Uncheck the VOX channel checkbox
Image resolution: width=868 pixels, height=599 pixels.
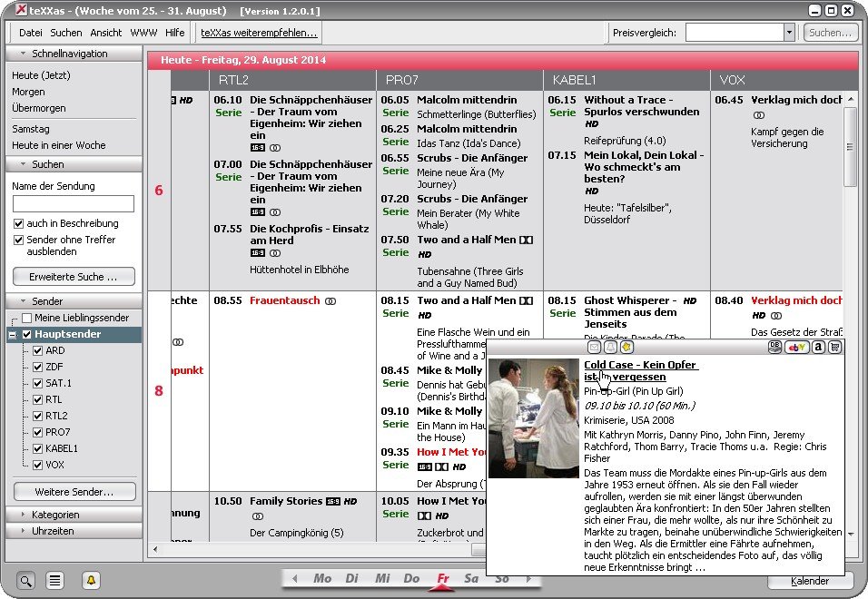click(37, 466)
